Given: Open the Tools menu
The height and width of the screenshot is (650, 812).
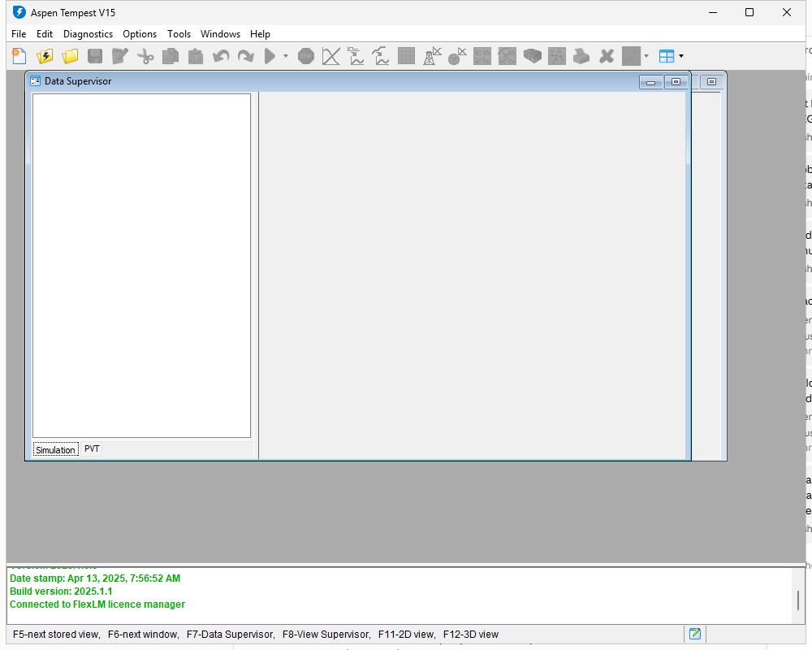Looking at the screenshot, I should click(x=179, y=33).
